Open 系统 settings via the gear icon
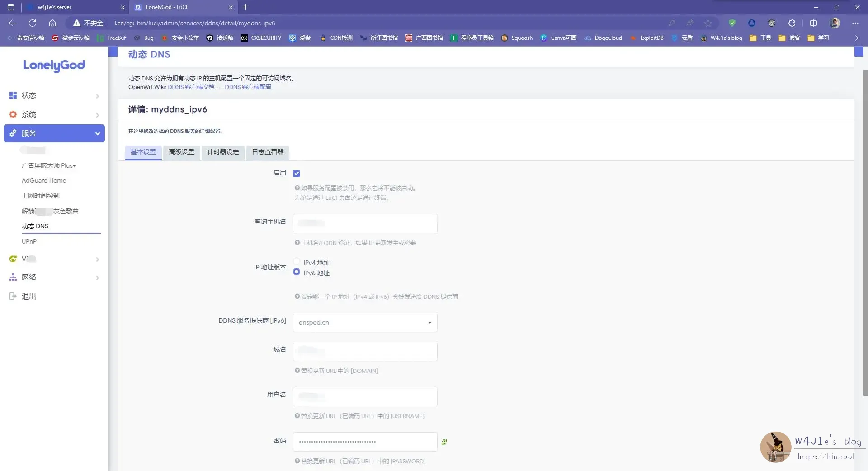The height and width of the screenshot is (471, 868). click(13, 114)
